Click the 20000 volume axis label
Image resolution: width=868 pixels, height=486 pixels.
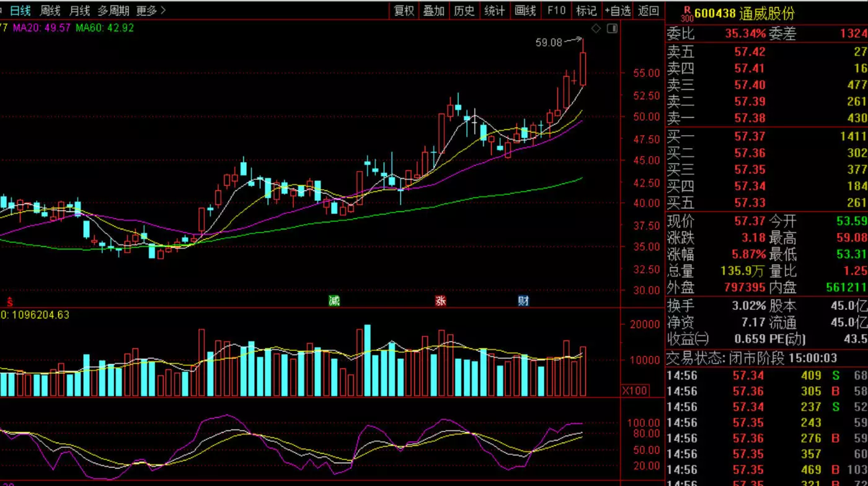645,324
